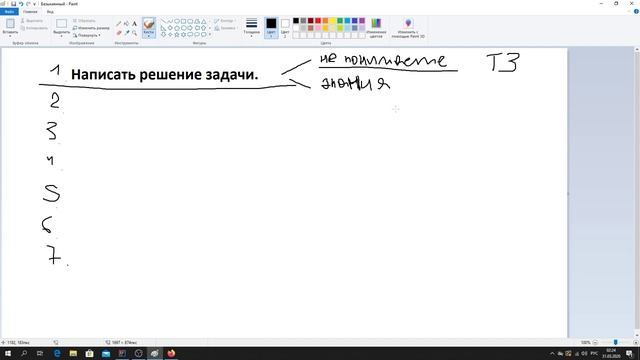The image size is (640, 360).
Task: Click the Crop image button
Action: (x=84, y=20)
